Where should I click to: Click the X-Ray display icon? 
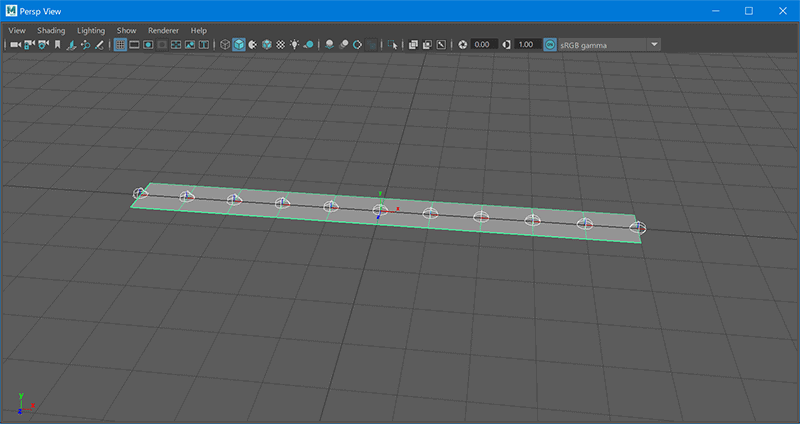pyautogui.click(x=413, y=45)
